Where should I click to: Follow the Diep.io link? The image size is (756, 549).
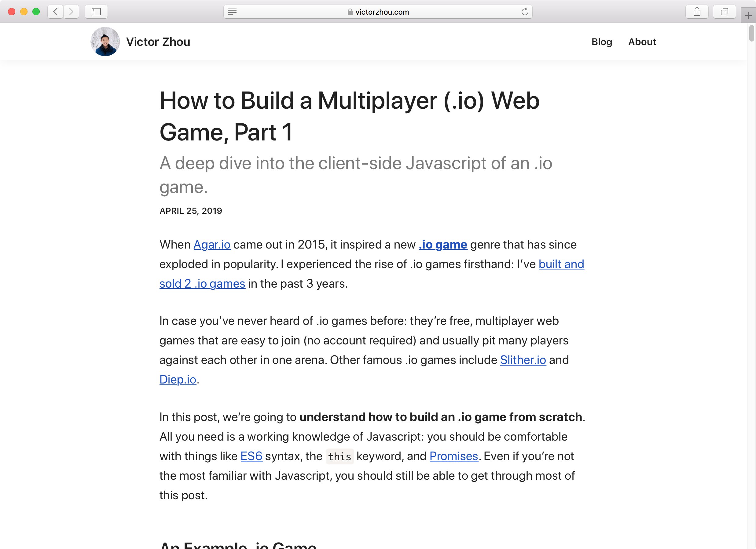click(x=178, y=380)
